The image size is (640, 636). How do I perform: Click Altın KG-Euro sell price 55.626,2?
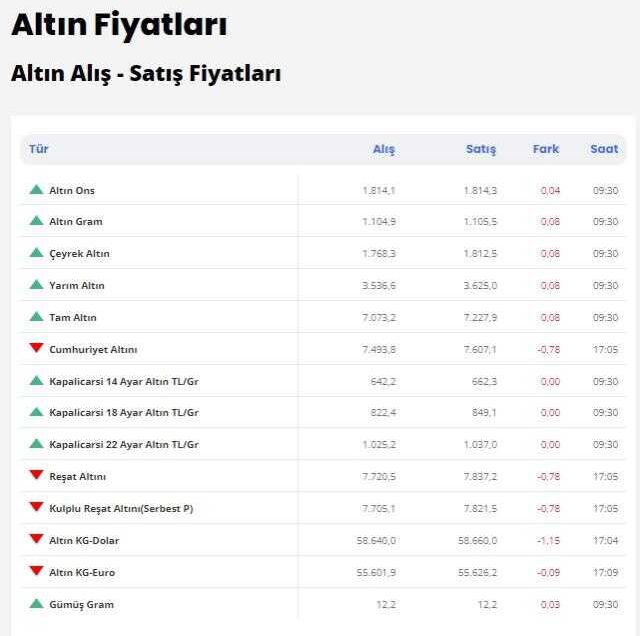tap(477, 572)
